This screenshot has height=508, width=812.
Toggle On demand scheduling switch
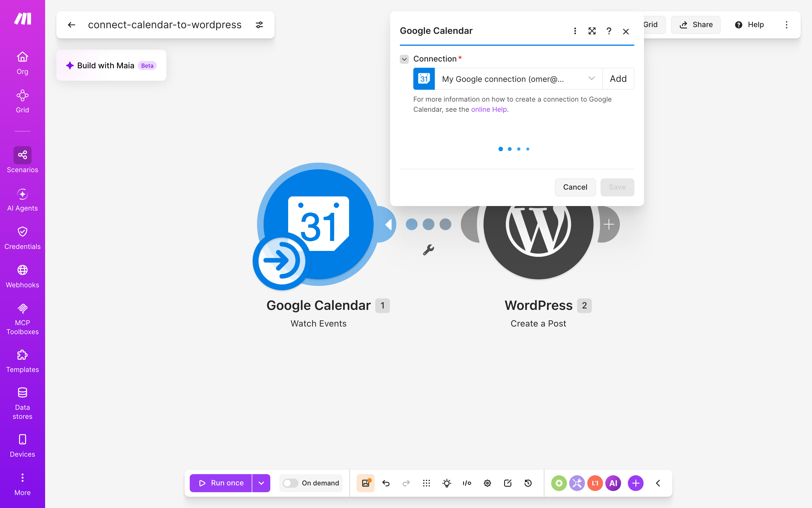291,483
